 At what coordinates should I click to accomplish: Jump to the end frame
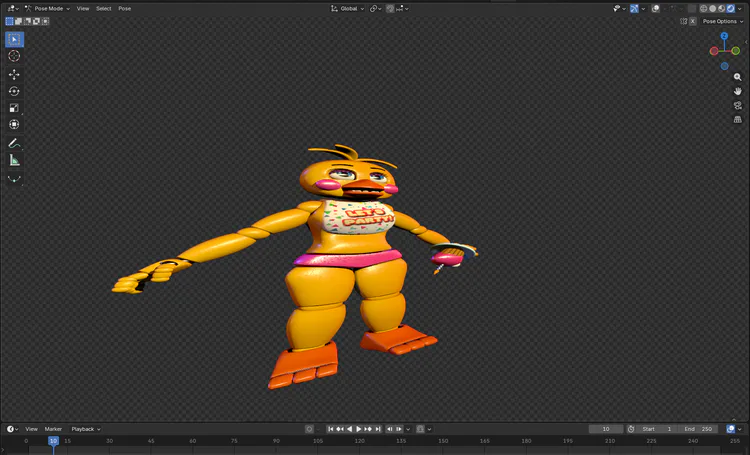coord(378,429)
